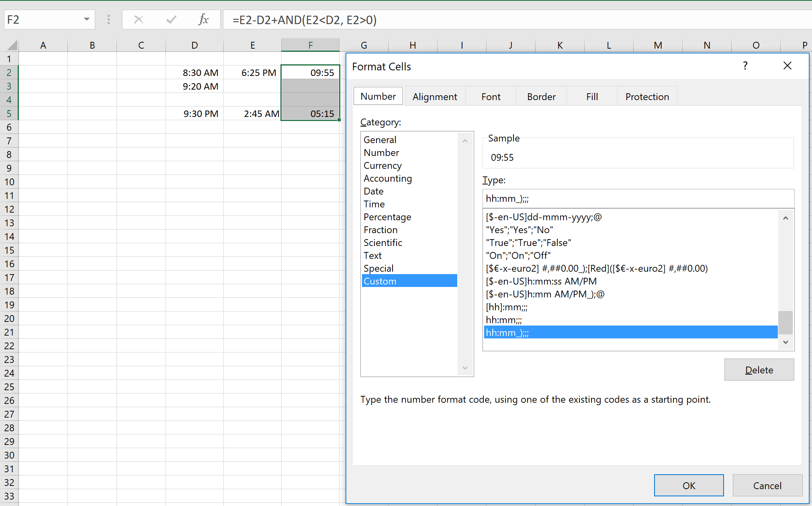Dismiss the dialog with Cancel
Screen dimensions: 812x506
click(x=767, y=485)
